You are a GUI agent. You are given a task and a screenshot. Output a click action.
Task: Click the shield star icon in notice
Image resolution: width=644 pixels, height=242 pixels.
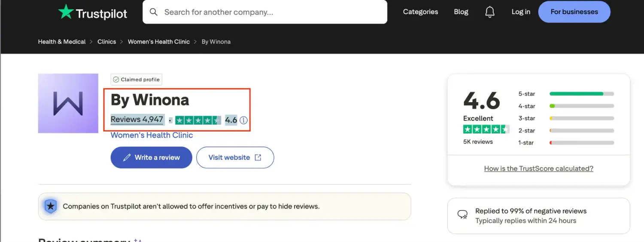(x=51, y=206)
